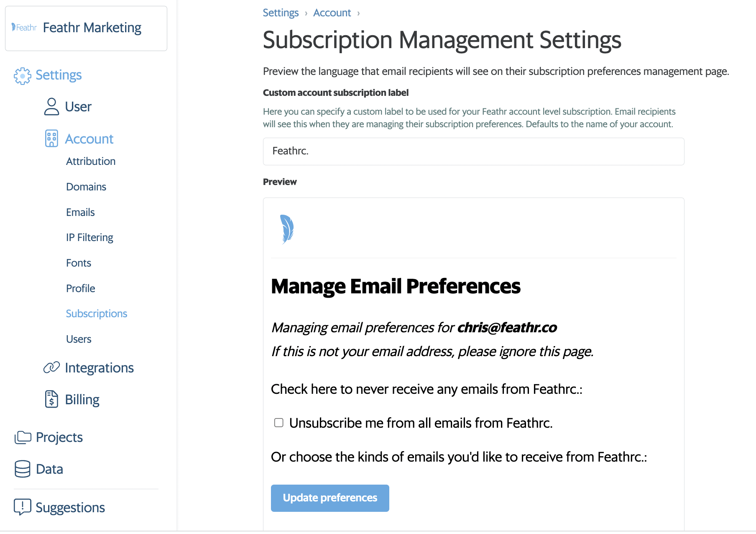756x534 pixels.
Task: Click the Billing invoice icon
Action: (51, 399)
